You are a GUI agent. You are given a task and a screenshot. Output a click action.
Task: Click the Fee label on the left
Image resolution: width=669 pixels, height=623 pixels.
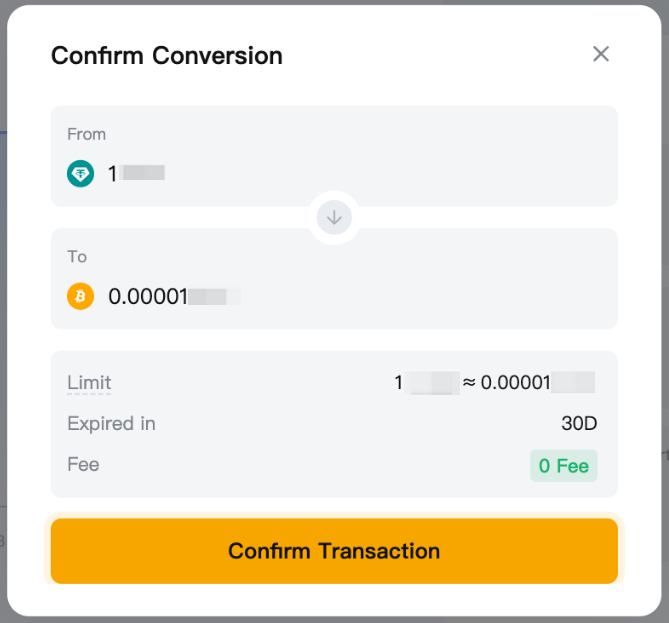[83, 464]
